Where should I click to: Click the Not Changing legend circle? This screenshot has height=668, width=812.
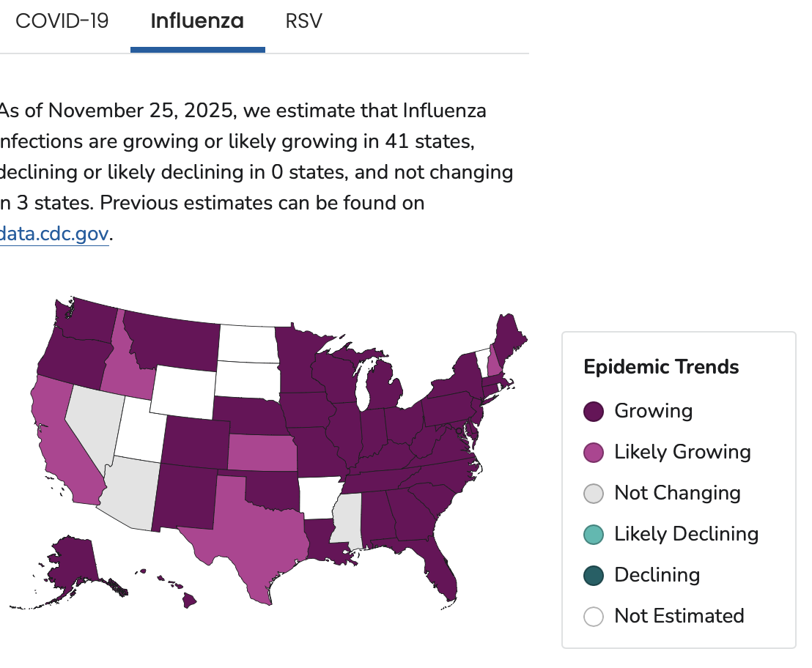[x=594, y=494]
